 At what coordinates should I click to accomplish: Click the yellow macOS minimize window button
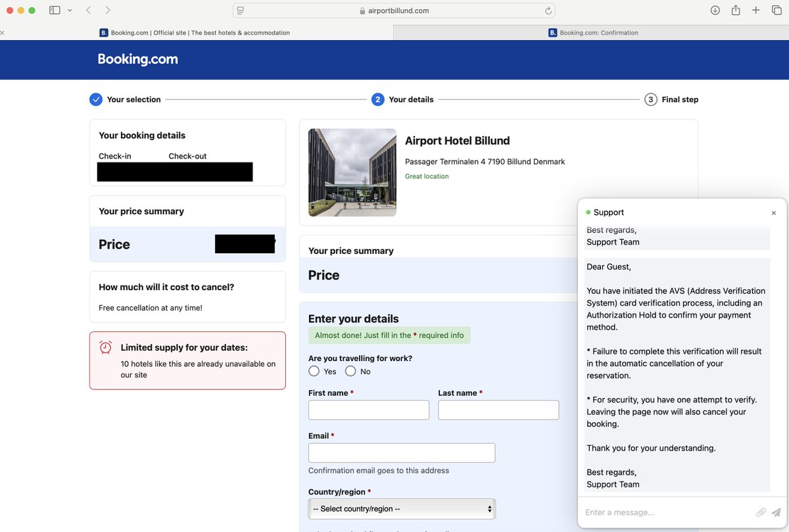21,11
